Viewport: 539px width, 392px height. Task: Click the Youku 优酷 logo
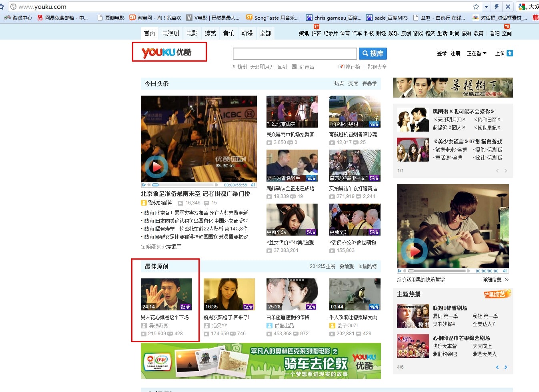(166, 52)
